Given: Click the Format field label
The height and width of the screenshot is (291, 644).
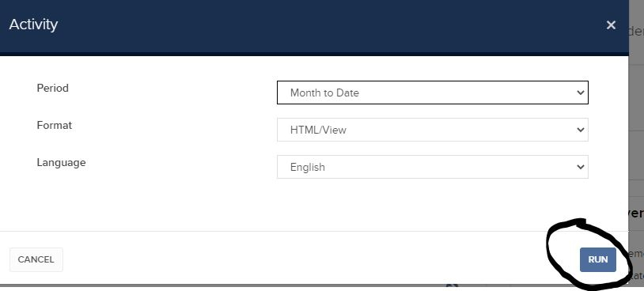Looking at the screenshot, I should coord(55,125).
